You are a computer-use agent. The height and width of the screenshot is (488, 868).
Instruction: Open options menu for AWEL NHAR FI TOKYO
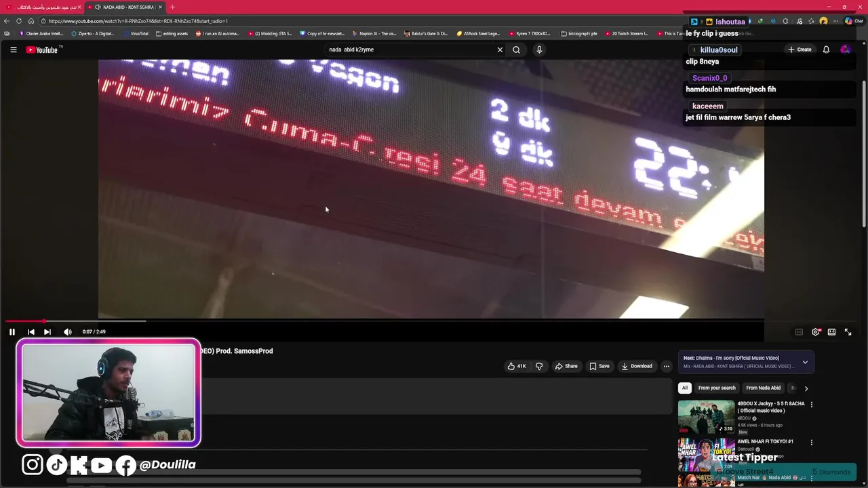click(811, 443)
